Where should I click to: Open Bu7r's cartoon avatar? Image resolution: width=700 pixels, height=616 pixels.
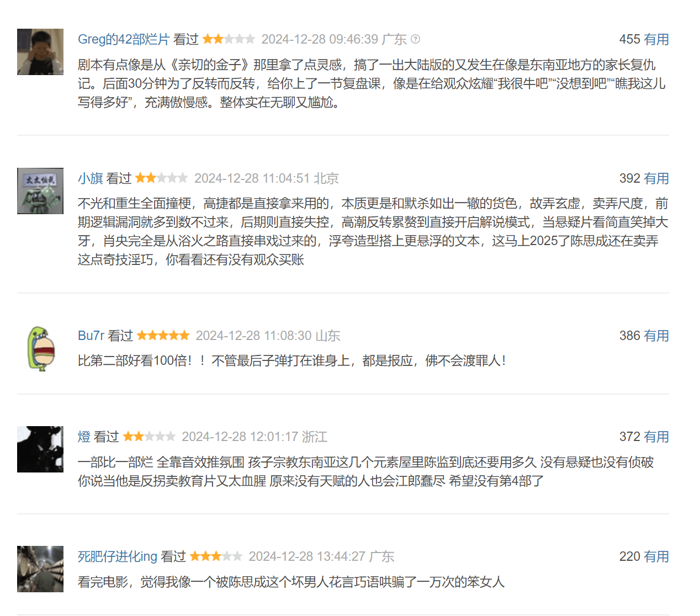coord(40,348)
